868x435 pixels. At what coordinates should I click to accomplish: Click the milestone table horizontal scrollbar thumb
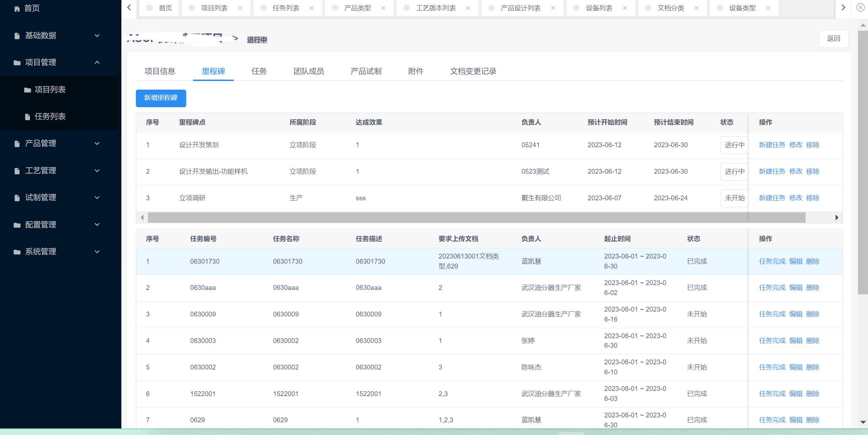476,217
